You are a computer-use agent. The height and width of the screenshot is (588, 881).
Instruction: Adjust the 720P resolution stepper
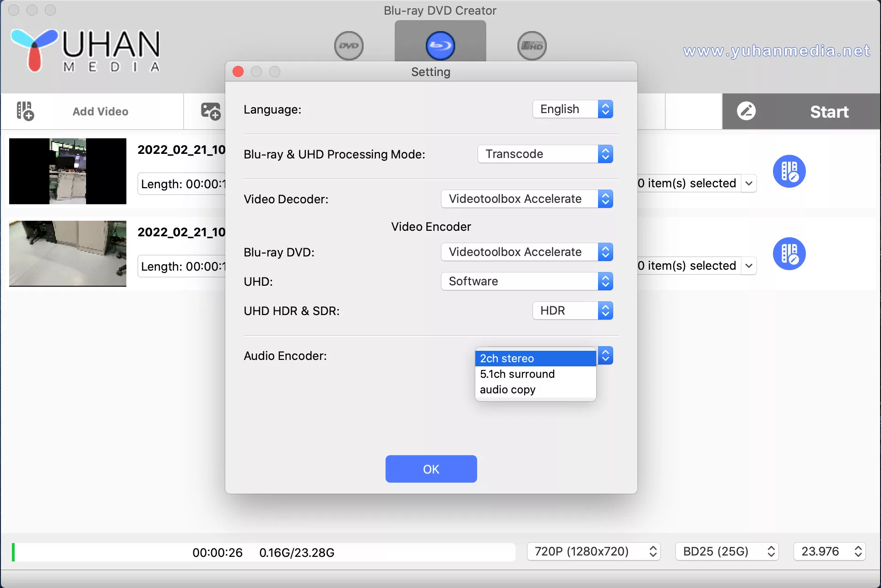(x=653, y=552)
